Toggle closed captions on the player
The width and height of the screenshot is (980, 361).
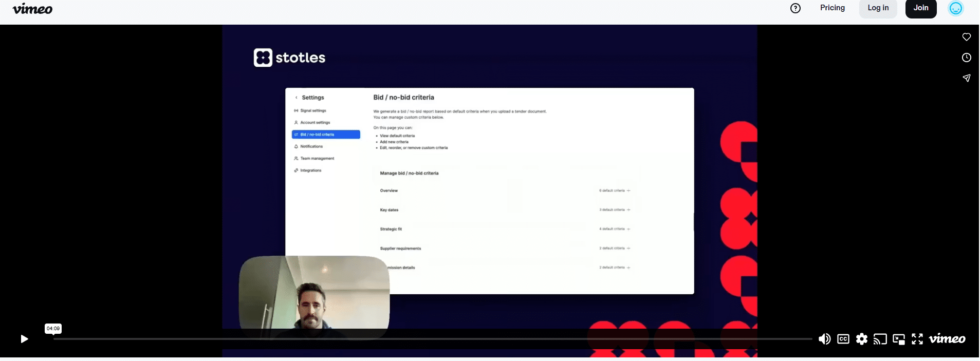(843, 339)
